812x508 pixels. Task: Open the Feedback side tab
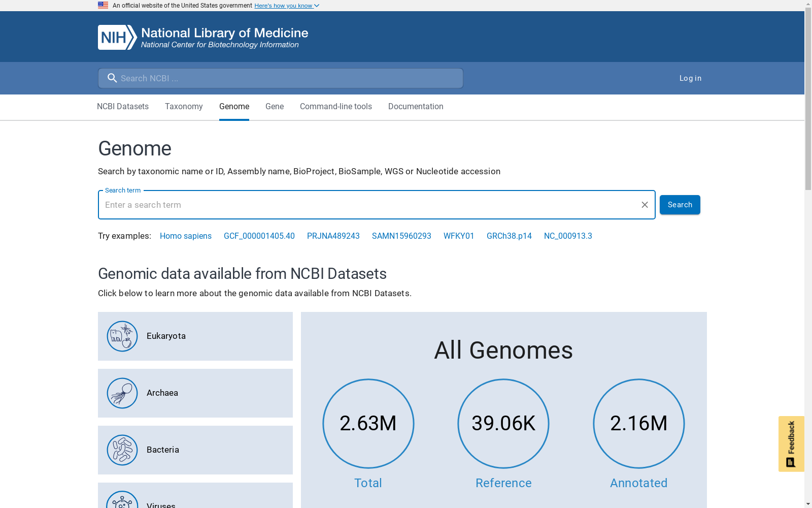(791, 444)
